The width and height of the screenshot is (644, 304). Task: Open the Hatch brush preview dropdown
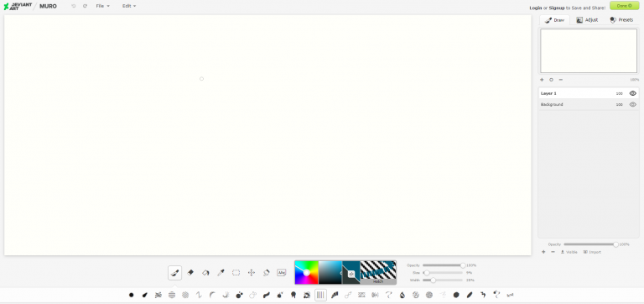click(x=378, y=272)
